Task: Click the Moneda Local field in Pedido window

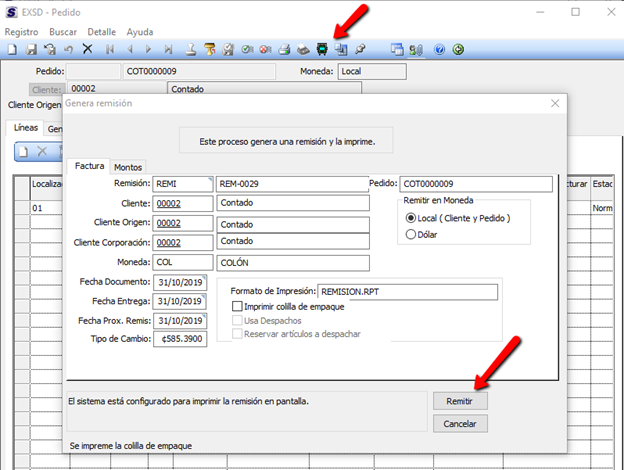Action: point(372,72)
